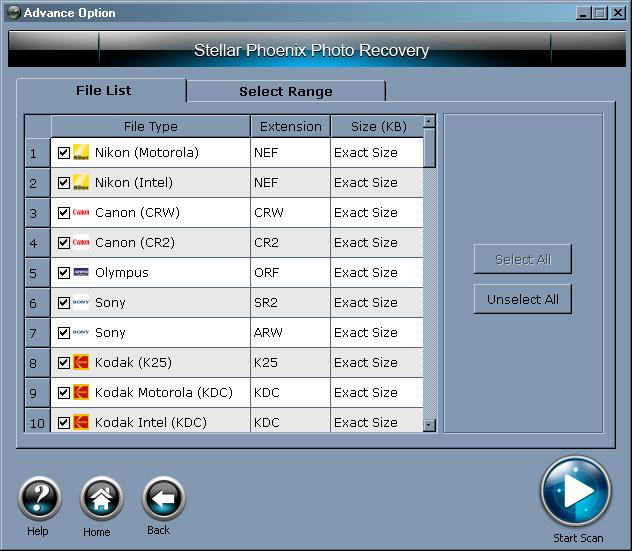Screen dimensions: 632x551
Task: Uncheck the Sony SR2 row checkbox
Action: pyautogui.click(x=64, y=303)
